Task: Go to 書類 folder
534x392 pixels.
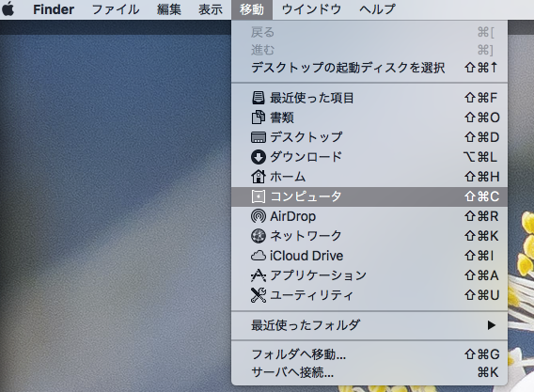Action: pos(369,118)
